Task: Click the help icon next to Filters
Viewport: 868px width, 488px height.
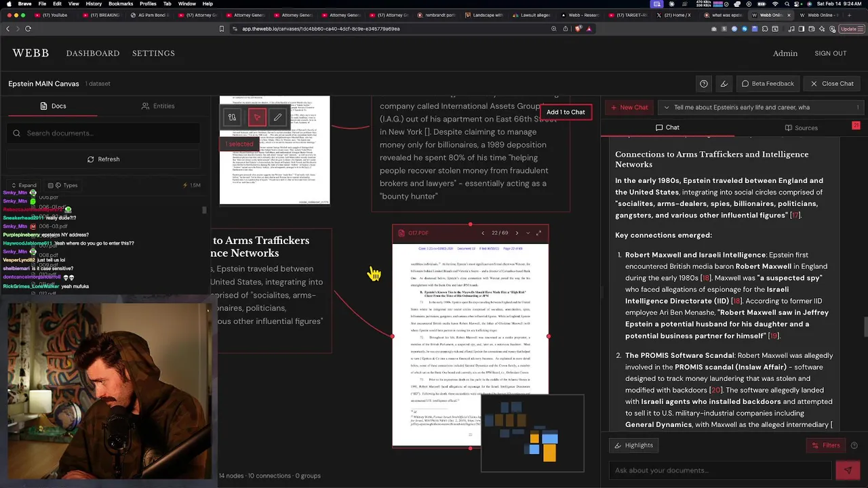Action: (x=854, y=445)
